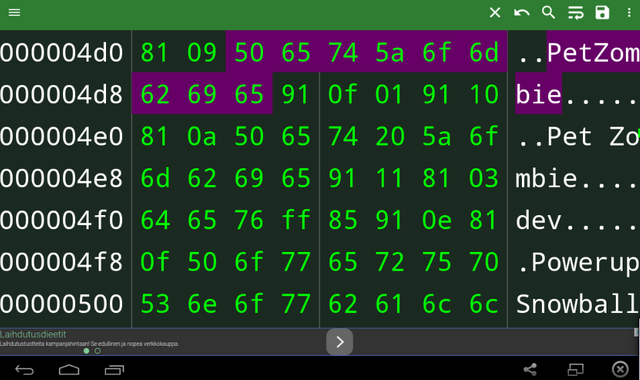Select hex byte 11 in row 000004e8
The width and height of the screenshot is (640, 380).
390,178
